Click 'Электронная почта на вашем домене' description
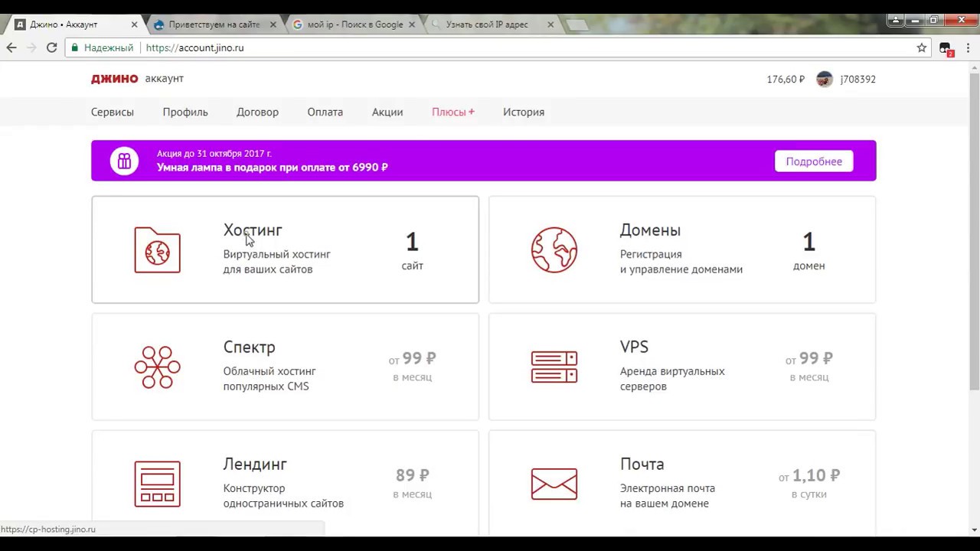Image resolution: width=980 pixels, height=551 pixels. pyautogui.click(x=668, y=496)
